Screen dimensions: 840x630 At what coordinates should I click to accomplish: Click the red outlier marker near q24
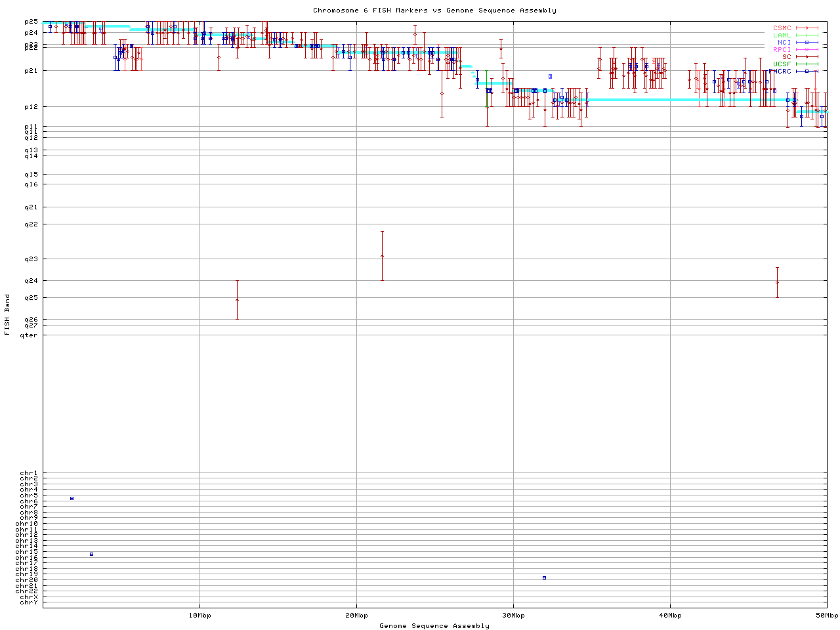[x=777, y=282]
